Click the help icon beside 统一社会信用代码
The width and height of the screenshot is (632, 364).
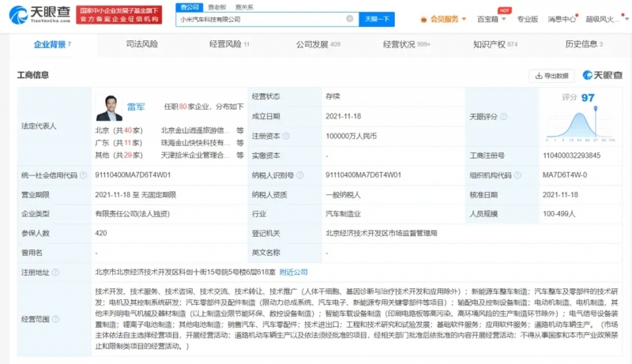pos(81,175)
